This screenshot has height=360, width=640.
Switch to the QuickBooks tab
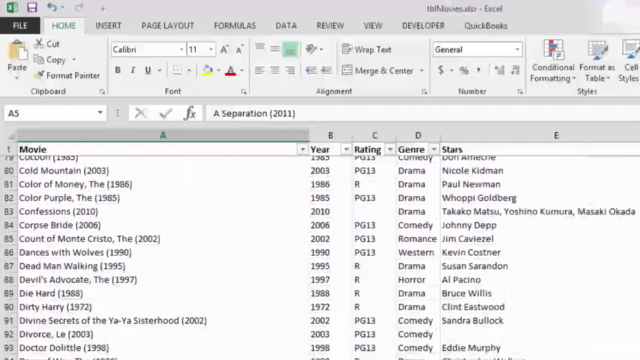pos(486,26)
